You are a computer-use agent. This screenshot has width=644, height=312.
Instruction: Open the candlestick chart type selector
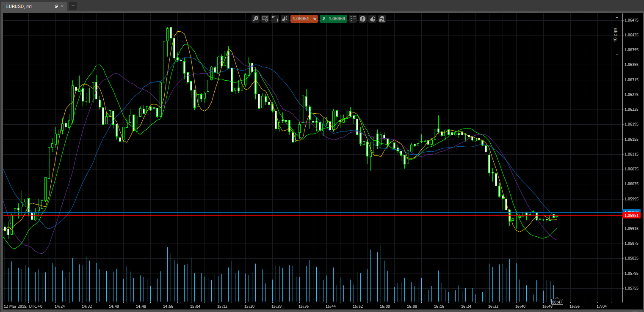pyautogui.click(x=285, y=19)
